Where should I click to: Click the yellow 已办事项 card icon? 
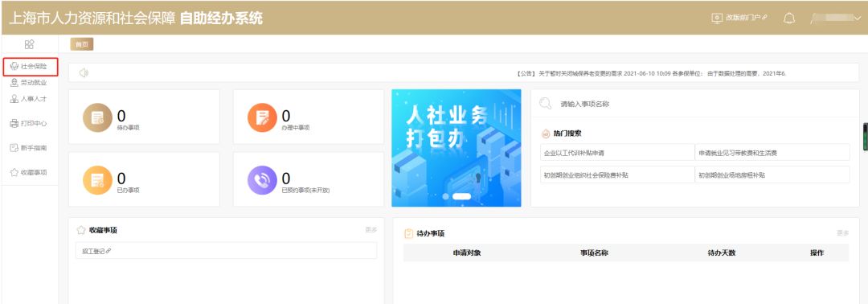(x=97, y=180)
